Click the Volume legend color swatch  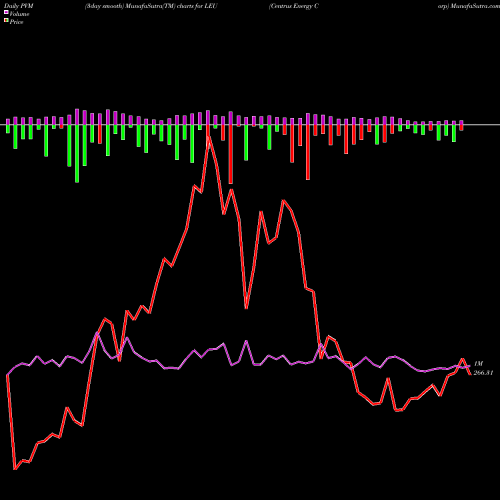6,13
